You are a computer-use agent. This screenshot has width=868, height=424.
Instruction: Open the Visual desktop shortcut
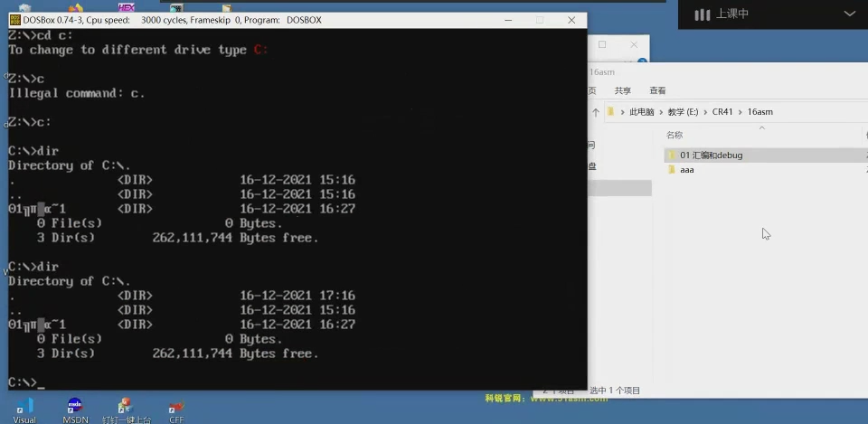pos(24,410)
